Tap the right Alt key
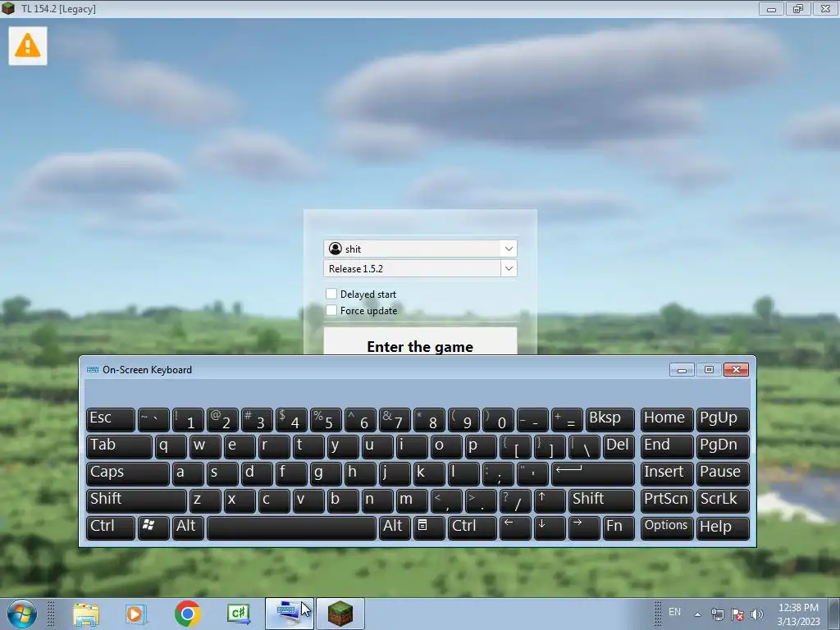The height and width of the screenshot is (630, 840). pyautogui.click(x=395, y=527)
